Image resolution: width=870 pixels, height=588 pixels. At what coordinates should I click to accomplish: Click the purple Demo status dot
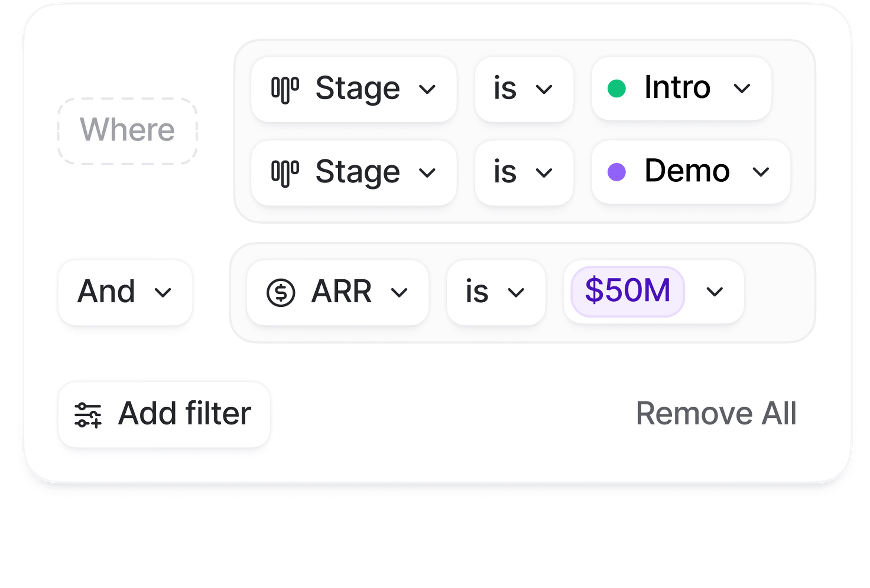(x=616, y=172)
